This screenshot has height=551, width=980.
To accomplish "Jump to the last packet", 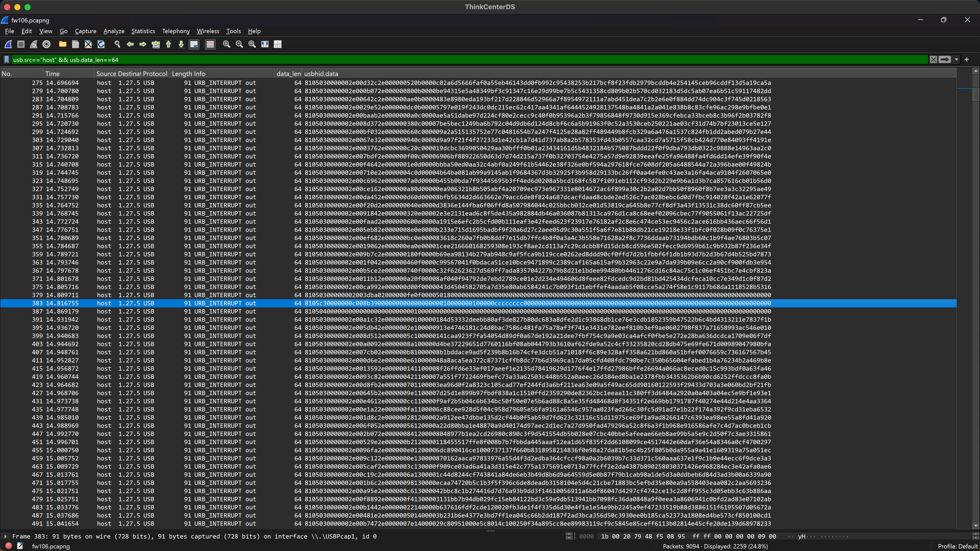I will [x=181, y=44].
